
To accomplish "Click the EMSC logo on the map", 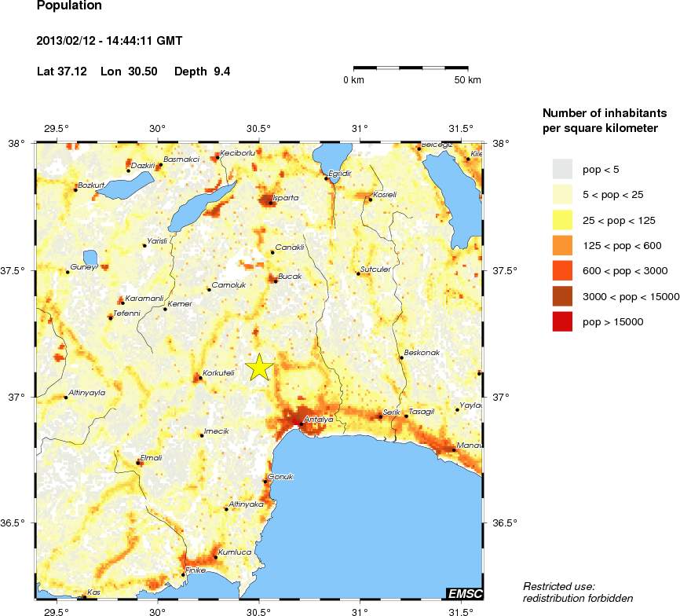I will [463, 593].
